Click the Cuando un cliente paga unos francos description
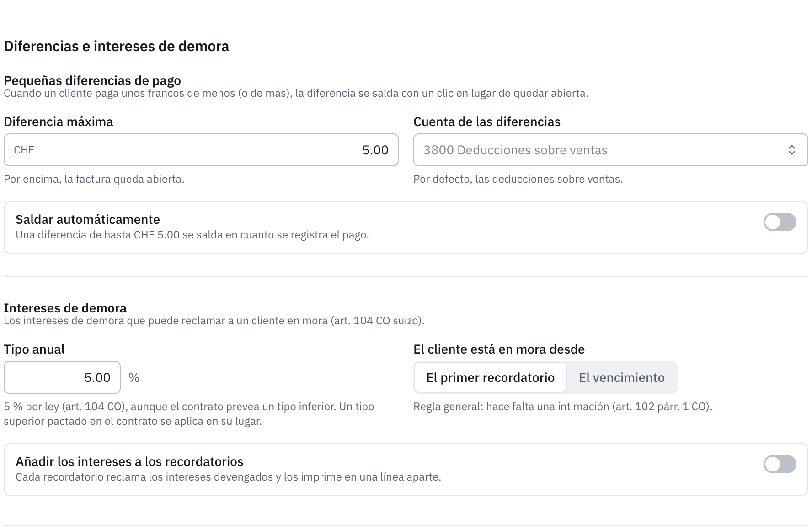Image resolution: width=812 pixels, height=529 pixels. coord(296,93)
